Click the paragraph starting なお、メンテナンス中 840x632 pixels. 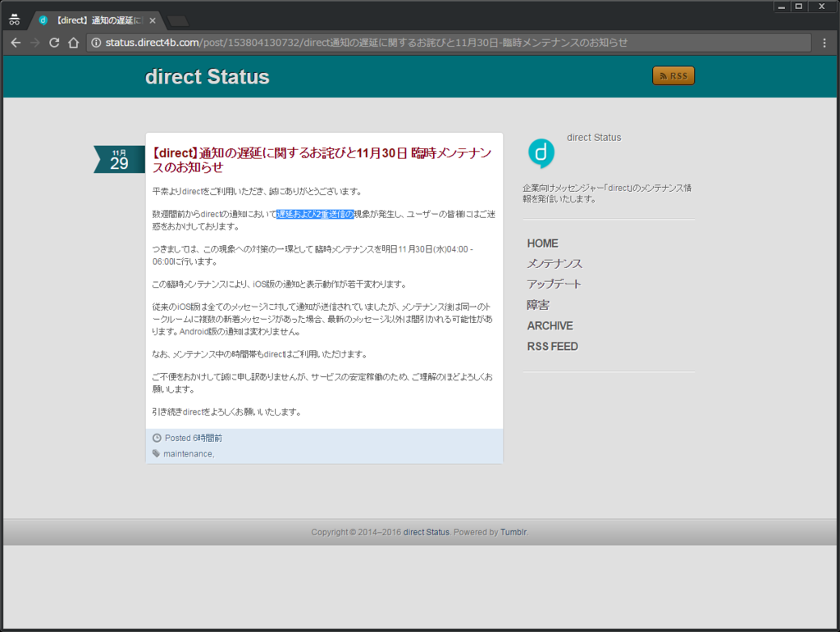[x=260, y=354]
